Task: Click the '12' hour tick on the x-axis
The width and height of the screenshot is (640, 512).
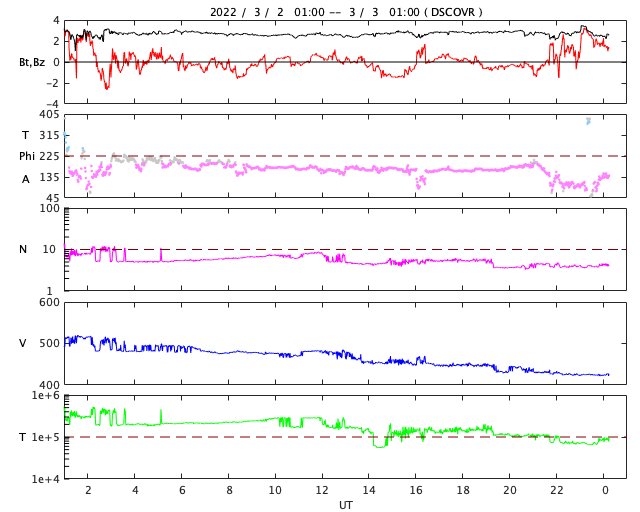Action: click(322, 490)
